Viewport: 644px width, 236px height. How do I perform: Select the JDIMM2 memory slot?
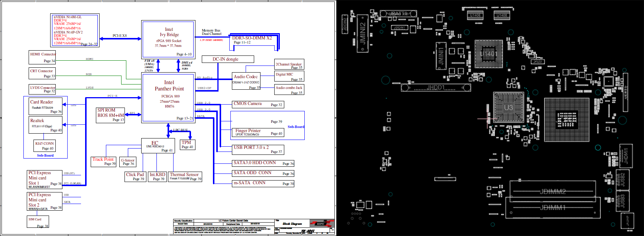(553, 192)
